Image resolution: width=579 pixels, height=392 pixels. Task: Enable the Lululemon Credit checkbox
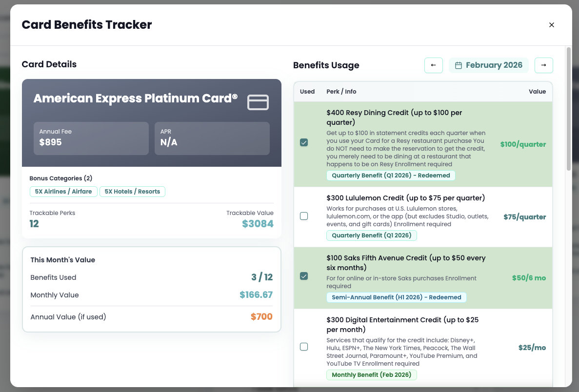(304, 216)
